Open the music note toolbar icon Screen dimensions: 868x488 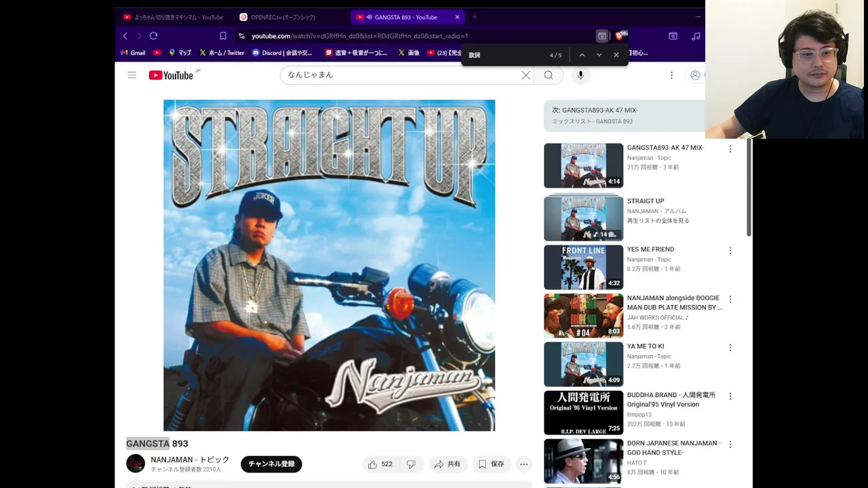(696, 36)
